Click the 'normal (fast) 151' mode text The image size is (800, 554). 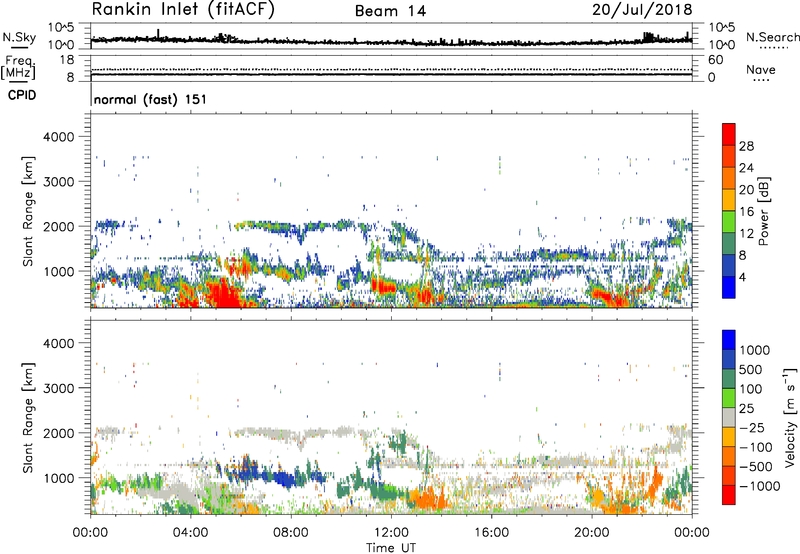(x=151, y=99)
